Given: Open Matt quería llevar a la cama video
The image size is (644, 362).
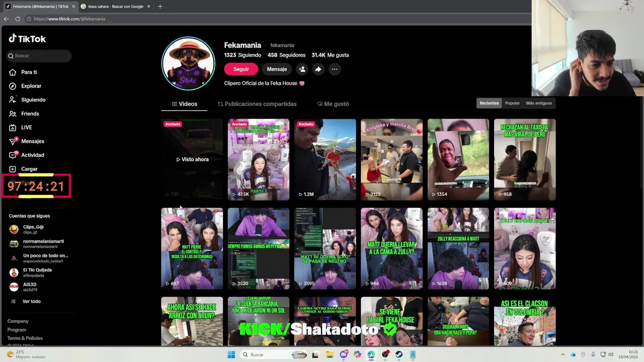Looking at the screenshot, I should [x=391, y=248].
